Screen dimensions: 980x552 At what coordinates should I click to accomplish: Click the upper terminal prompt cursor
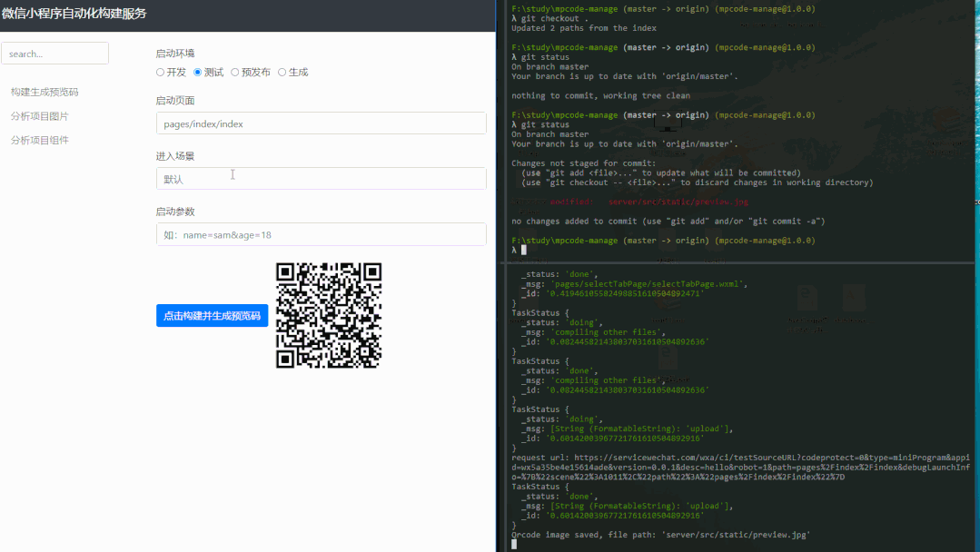[524, 250]
